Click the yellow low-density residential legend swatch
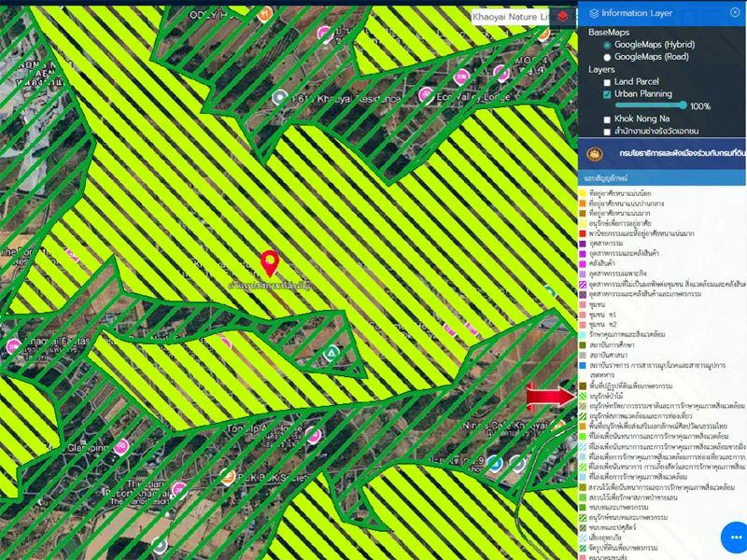Viewport: 747px width, 560px height. [582, 192]
